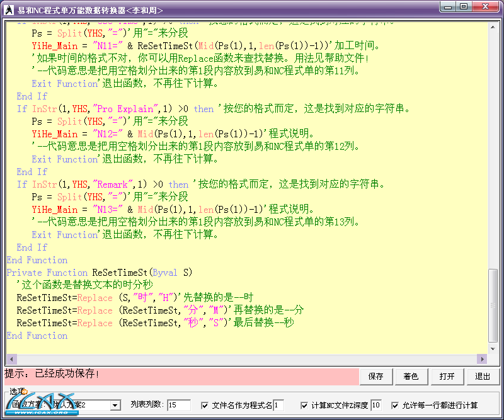
Task: Click the code text 'YiHe_Main = "N11="'
Action: pos(77,46)
